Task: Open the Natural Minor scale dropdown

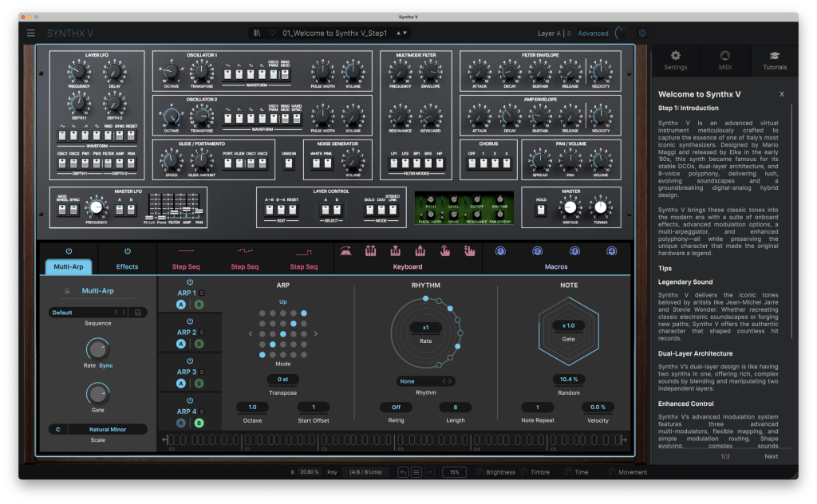Action: tap(108, 430)
